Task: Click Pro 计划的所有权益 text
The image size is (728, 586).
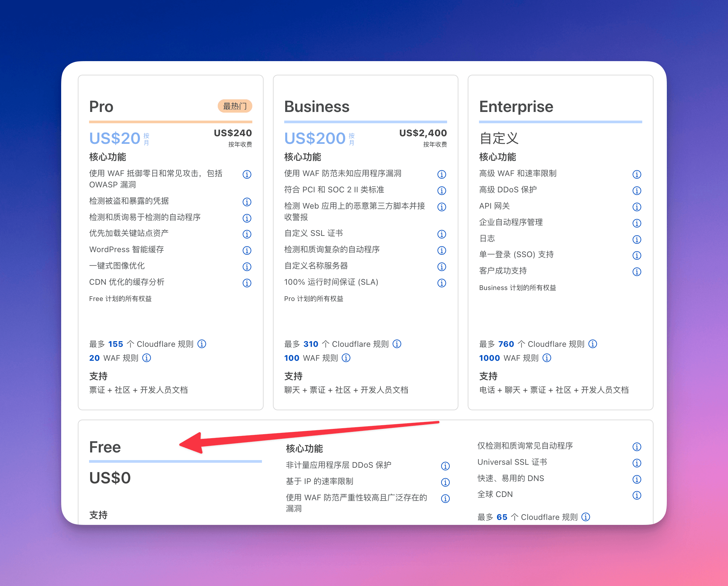Action: pos(313,299)
